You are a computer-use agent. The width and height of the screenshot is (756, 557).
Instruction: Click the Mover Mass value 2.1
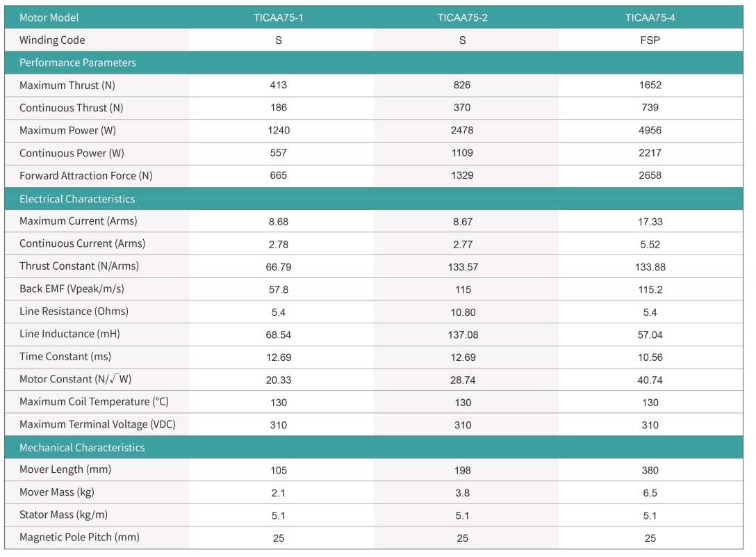(x=278, y=493)
